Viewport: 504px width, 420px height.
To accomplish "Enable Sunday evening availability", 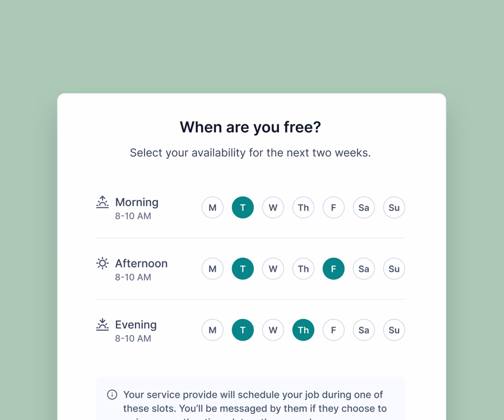I will (394, 330).
